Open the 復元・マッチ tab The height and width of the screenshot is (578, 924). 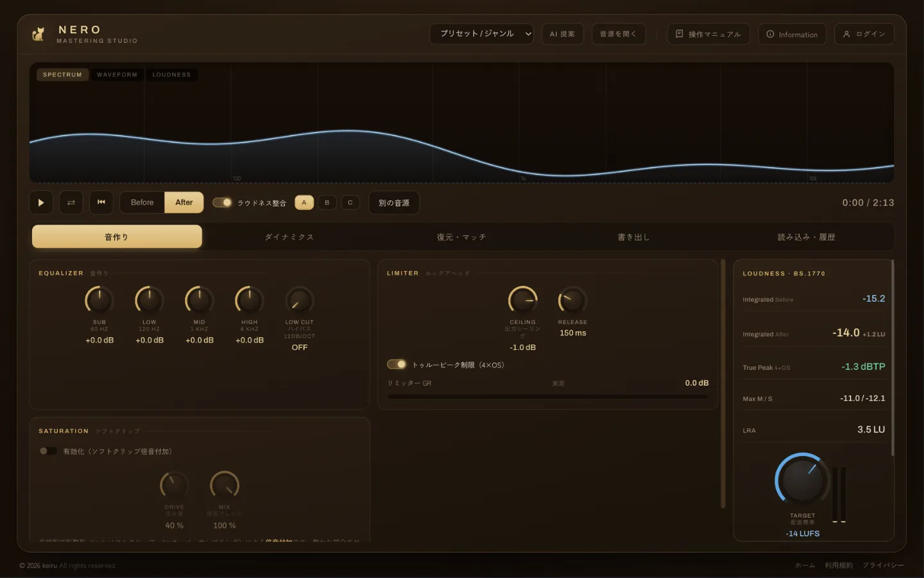coord(461,236)
